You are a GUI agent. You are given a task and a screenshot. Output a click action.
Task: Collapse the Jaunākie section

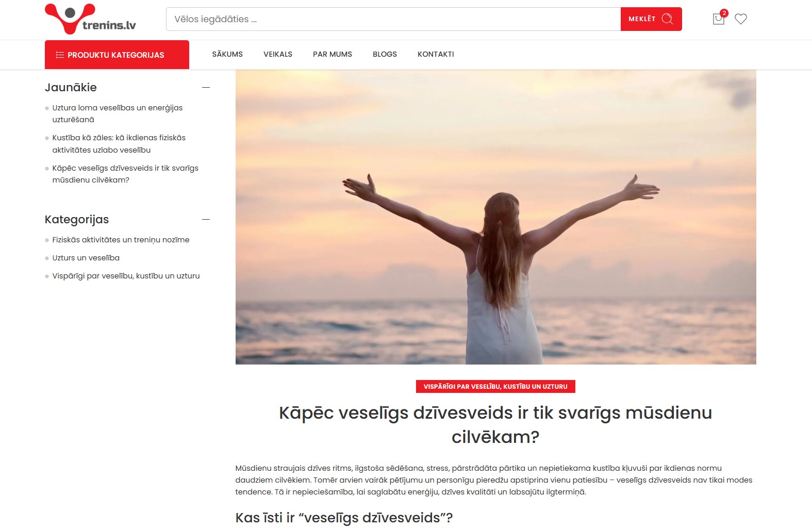tap(206, 87)
